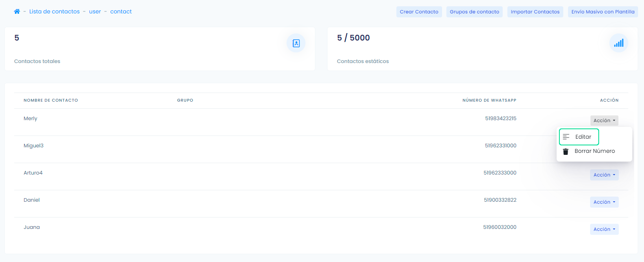
Task: Collapse the Acción dropdown for Merly
Action: click(604, 121)
